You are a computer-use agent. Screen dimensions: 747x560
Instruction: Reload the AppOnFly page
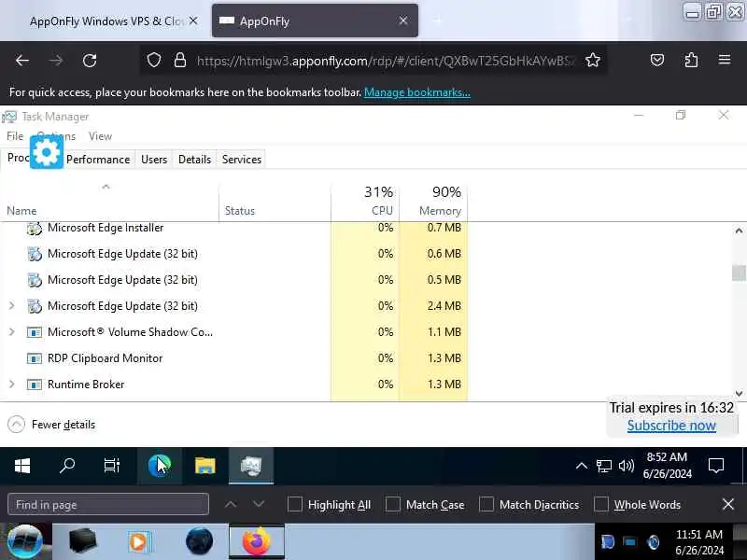pos(90,61)
